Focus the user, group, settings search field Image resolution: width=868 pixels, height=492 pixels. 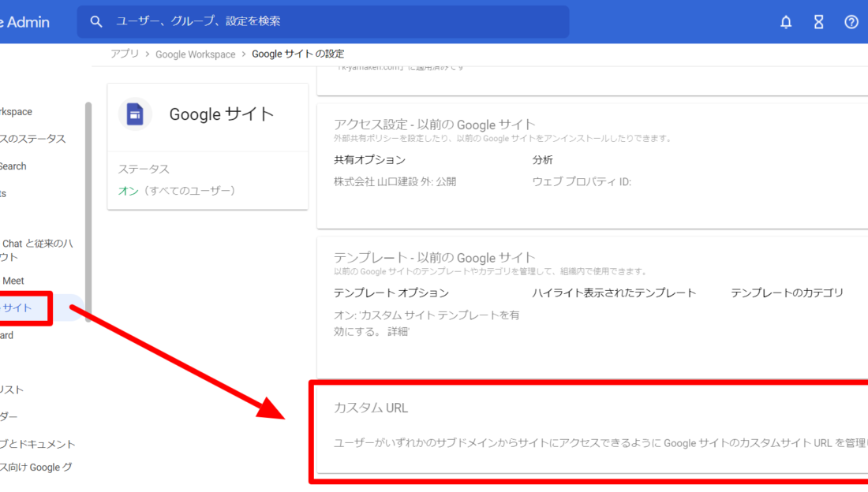tap(323, 21)
